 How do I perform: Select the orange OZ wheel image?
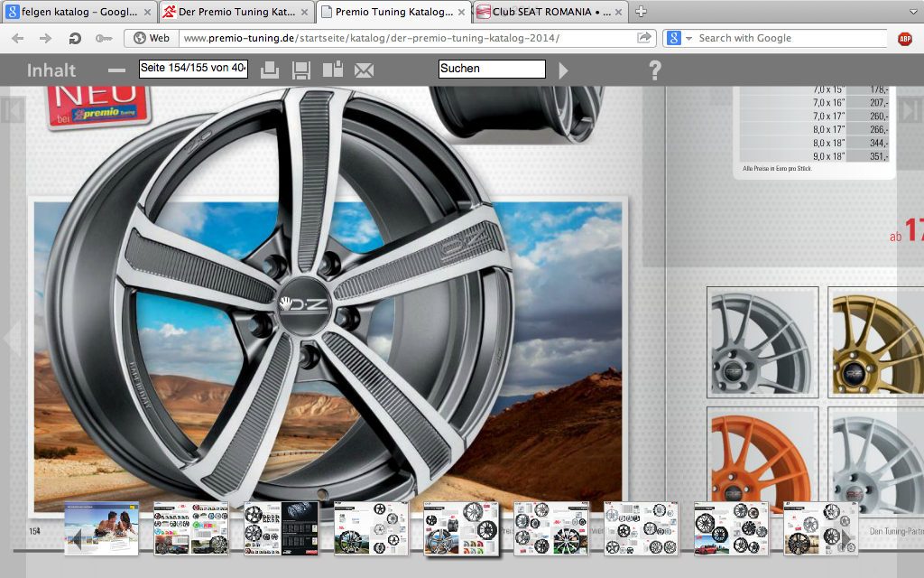762,460
